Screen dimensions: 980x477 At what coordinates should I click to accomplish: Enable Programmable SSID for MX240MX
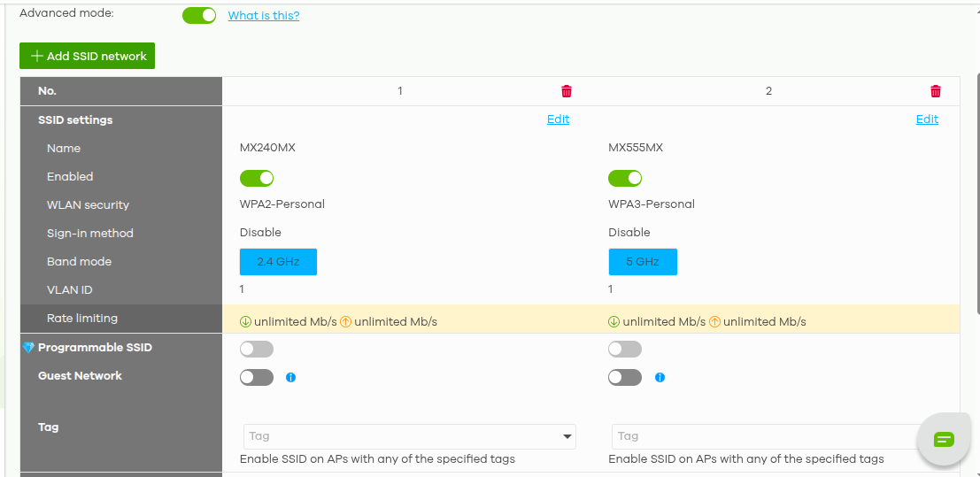point(257,350)
